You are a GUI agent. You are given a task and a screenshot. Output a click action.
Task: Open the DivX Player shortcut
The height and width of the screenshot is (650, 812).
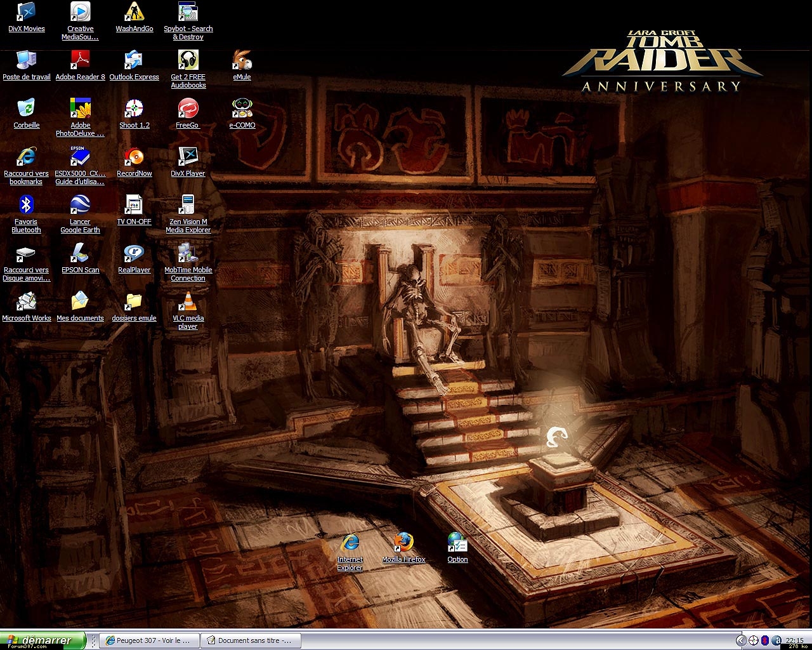(x=188, y=162)
